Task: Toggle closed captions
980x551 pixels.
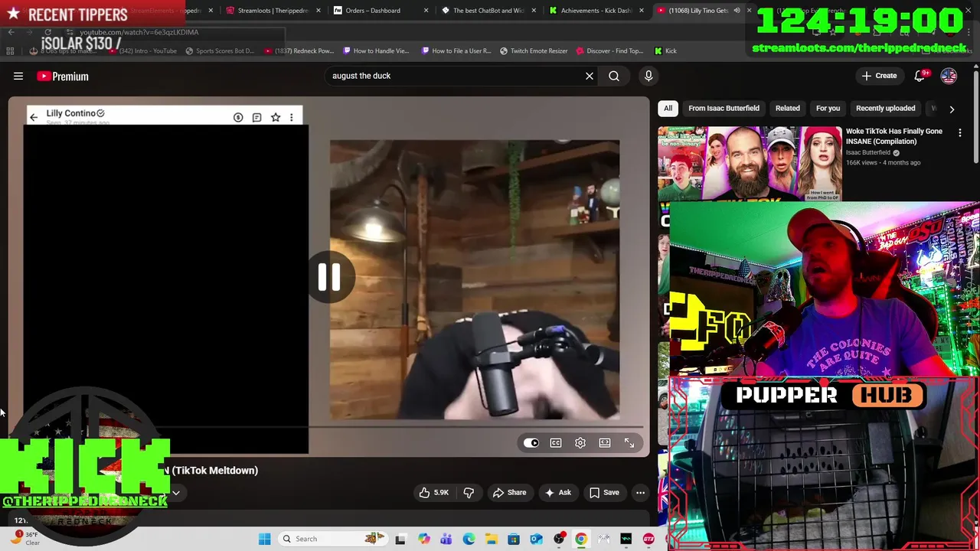Action: coord(556,443)
